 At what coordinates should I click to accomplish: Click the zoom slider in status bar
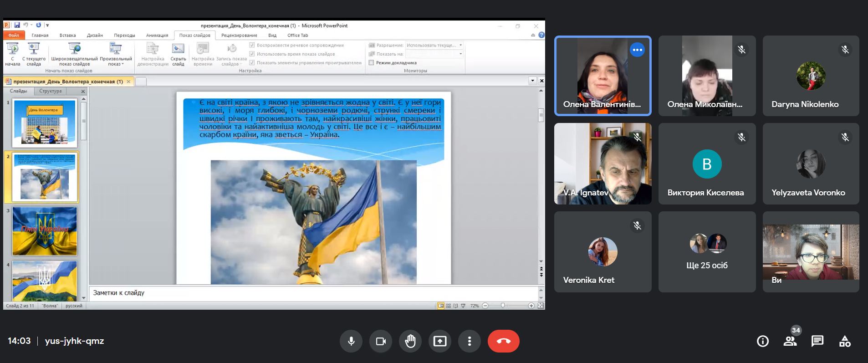tap(503, 306)
